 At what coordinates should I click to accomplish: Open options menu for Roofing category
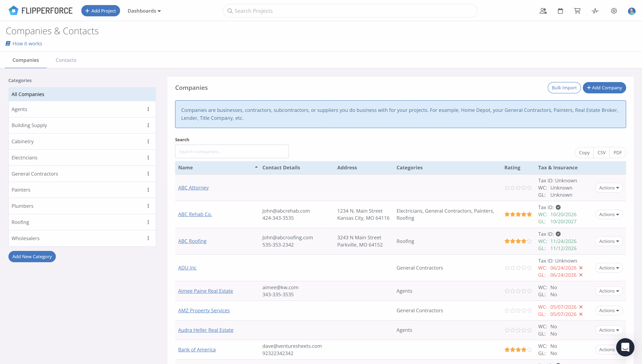pos(148,222)
